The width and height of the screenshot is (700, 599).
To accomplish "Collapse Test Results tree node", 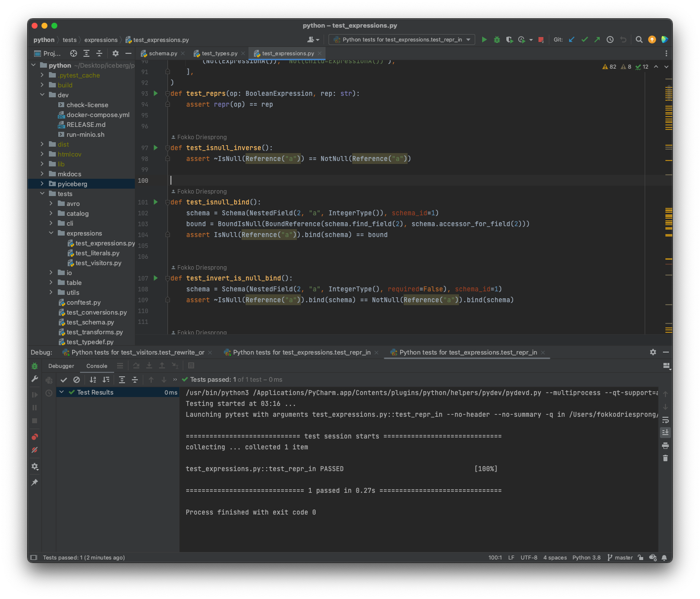I will 62,392.
